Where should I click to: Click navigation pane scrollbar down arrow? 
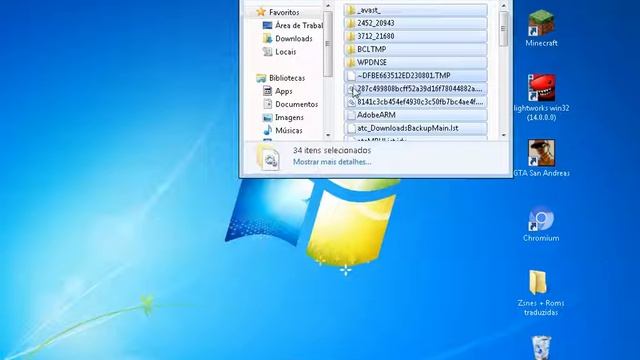coord(328,135)
